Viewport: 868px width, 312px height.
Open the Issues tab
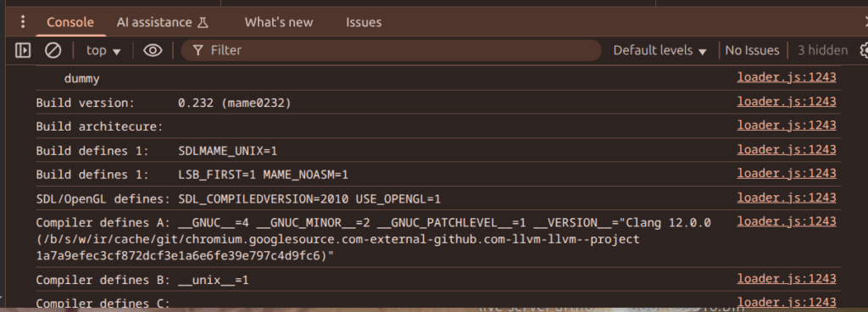coord(364,22)
